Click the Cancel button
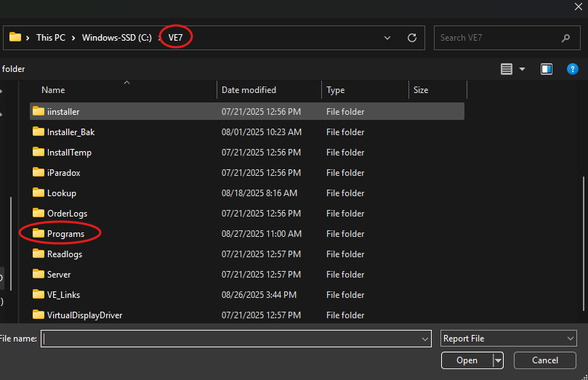This screenshot has height=380, width=588. (545, 360)
